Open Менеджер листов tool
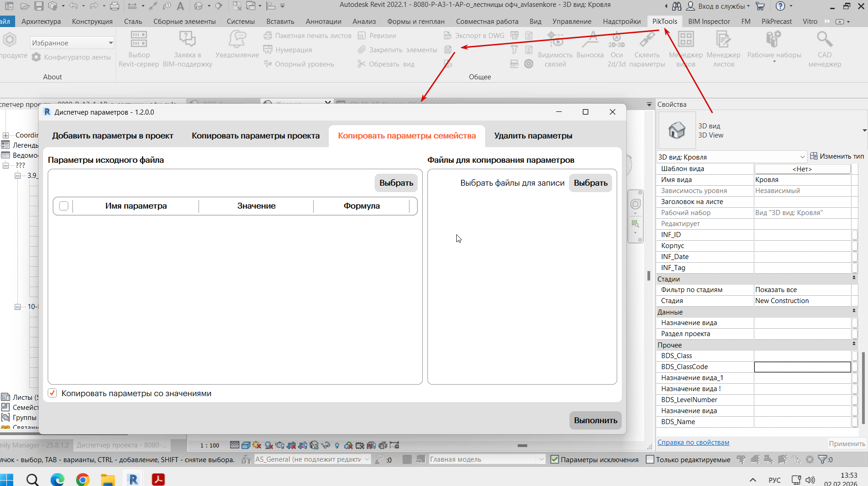The height and width of the screenshot is (486, 868). (x=724, y=49)
